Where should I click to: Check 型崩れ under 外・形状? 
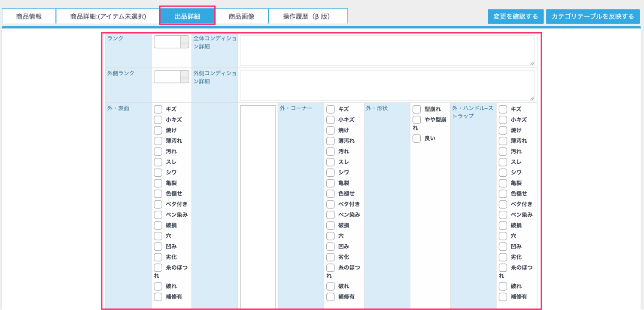[x=416, y=109]
